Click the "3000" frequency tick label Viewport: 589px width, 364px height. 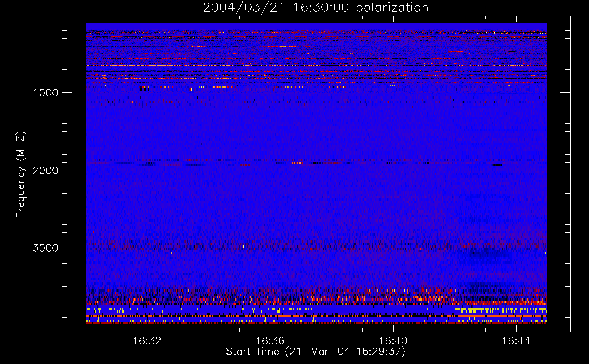(46, 248)
